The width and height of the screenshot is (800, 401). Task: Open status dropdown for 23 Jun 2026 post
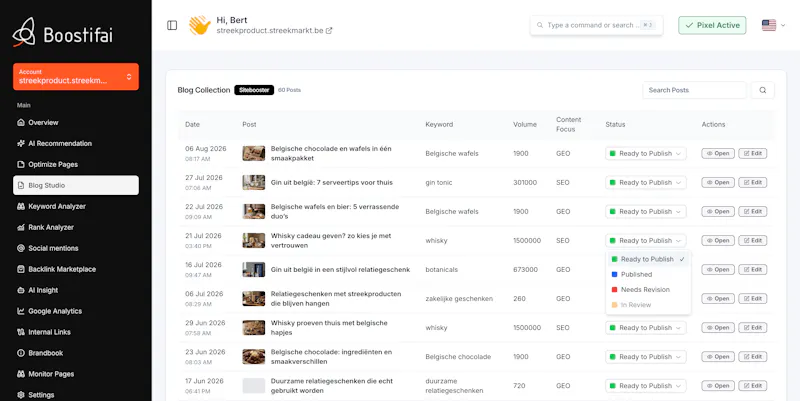645,357
